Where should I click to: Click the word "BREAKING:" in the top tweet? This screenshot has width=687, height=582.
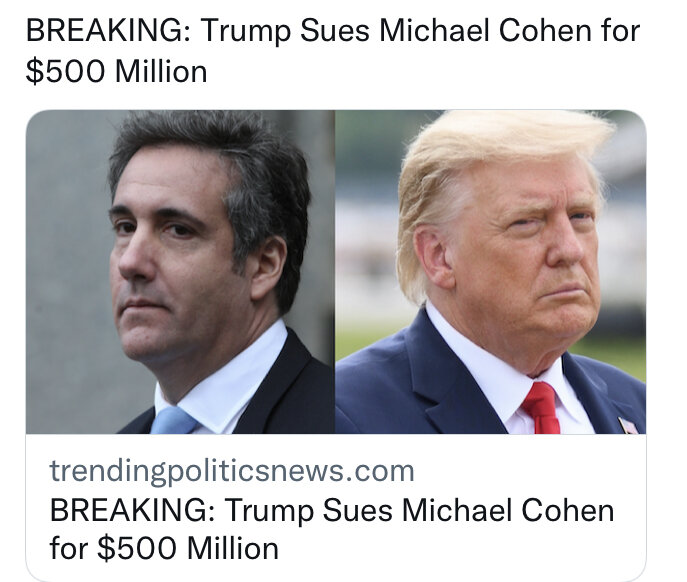(108, 31)
